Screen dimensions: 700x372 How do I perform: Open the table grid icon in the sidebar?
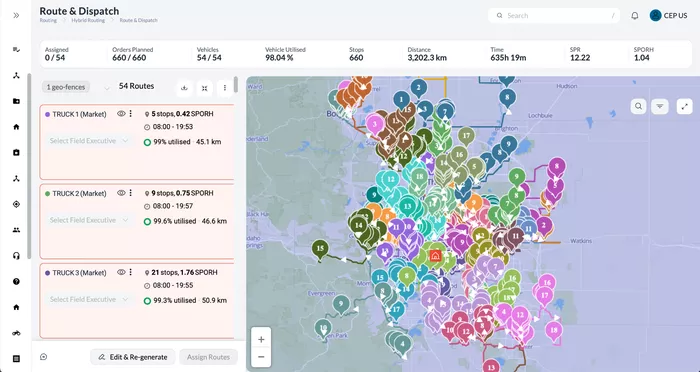[17, 359]
